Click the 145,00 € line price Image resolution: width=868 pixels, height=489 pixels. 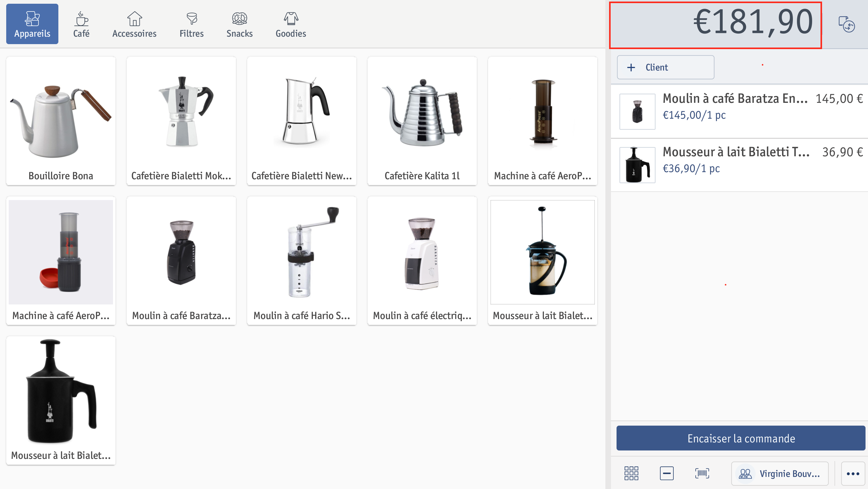tap(839, 99)
